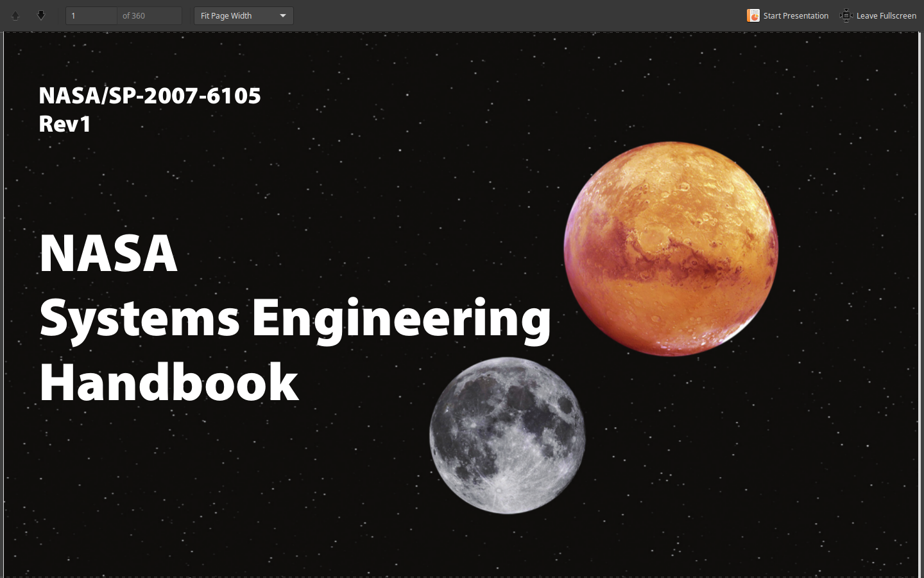This screenshot has width=924, height=578.
Task: Go to next page with down arrow
Action: click(41, 15)
